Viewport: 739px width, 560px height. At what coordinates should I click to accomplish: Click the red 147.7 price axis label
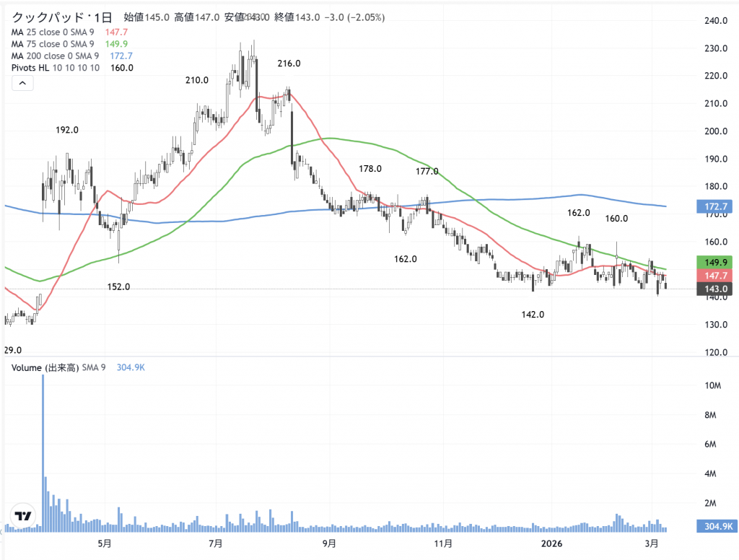point(714,276)
